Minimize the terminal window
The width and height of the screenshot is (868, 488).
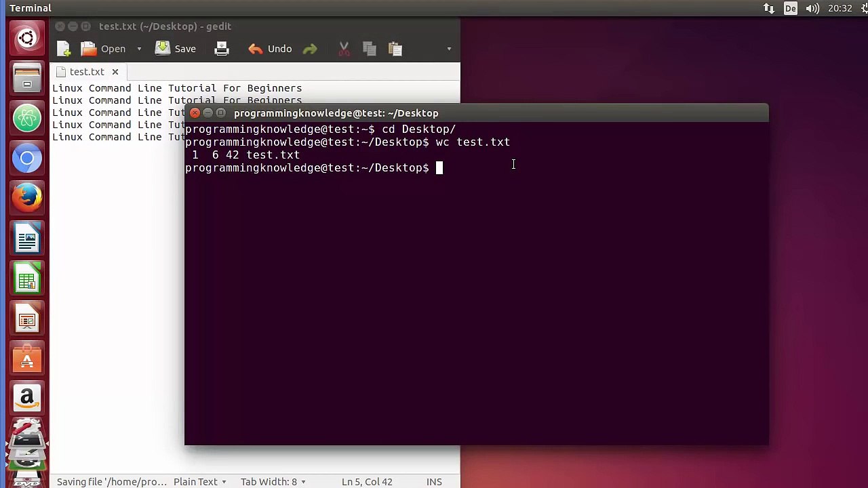click(x=208, y=113)
